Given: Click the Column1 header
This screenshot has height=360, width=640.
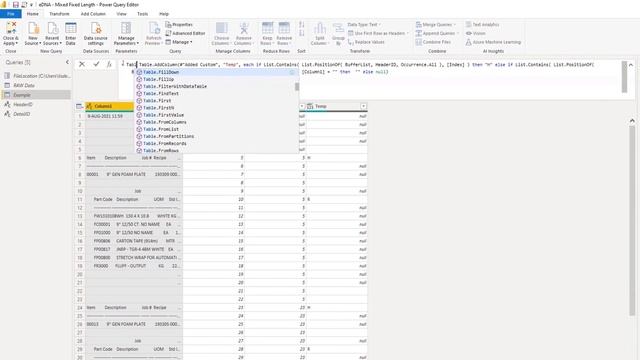Looking at the screenshot, I should (x=109, y=106).
